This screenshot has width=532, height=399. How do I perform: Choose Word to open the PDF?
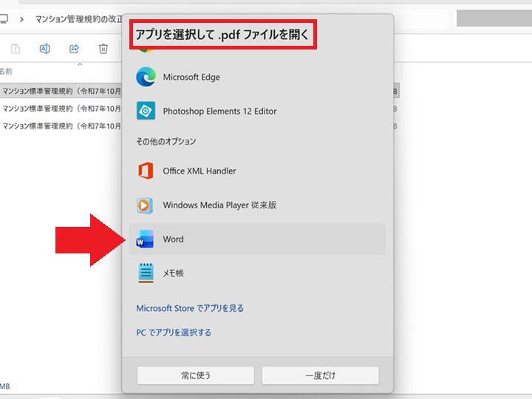pos(257,239)
